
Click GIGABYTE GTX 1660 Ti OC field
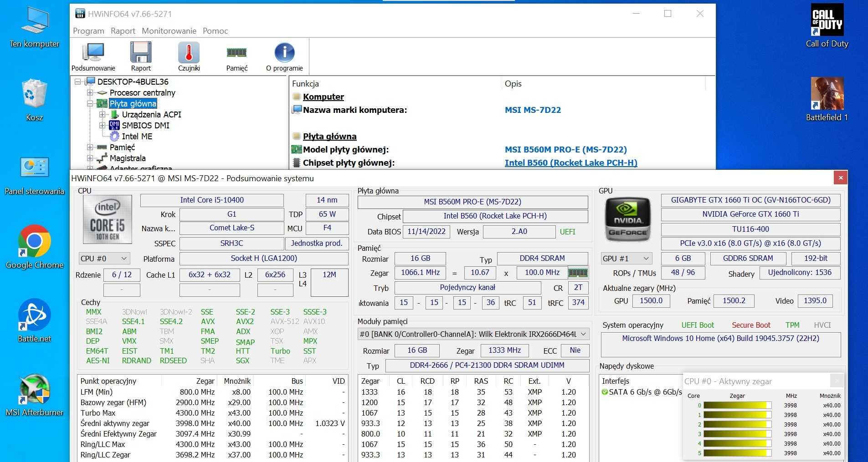coord(750,200)
